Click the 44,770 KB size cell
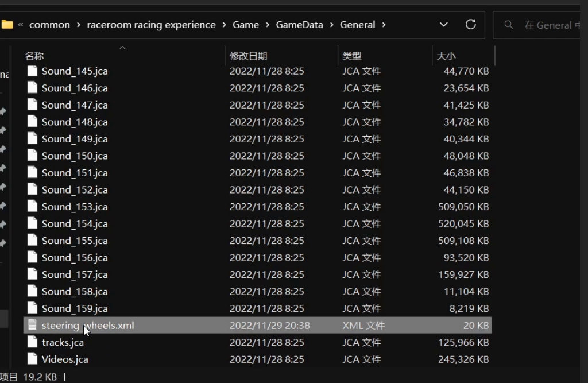This screenshot has width=588, height=383. tap(466, 71)
